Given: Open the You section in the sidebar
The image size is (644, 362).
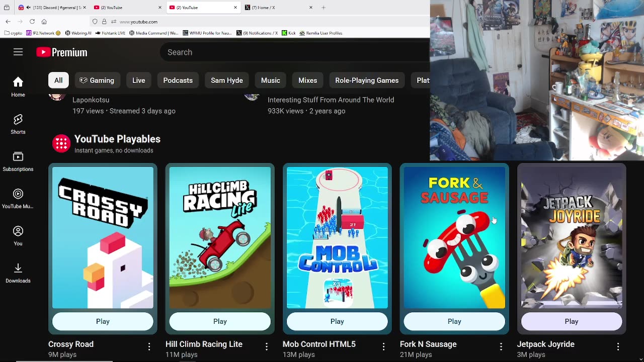Looking at the screenshot, I should pyautogui.click(x=18, y=236).
